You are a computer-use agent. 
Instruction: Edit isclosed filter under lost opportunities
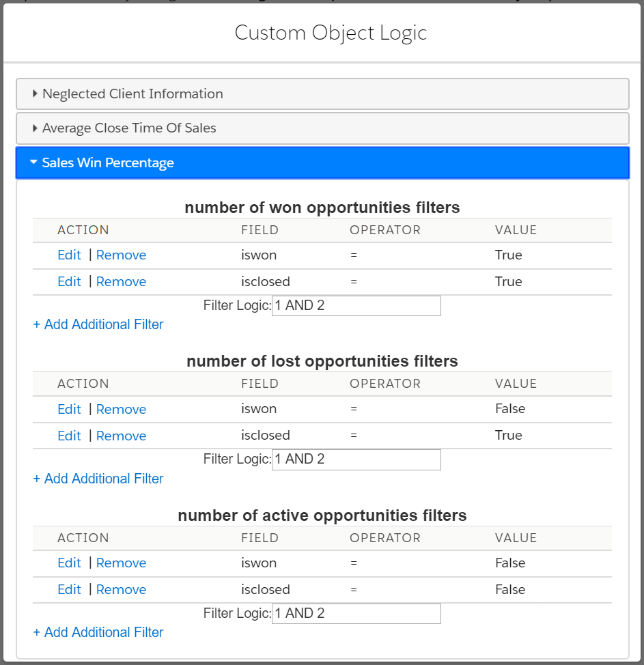(69, 436)
